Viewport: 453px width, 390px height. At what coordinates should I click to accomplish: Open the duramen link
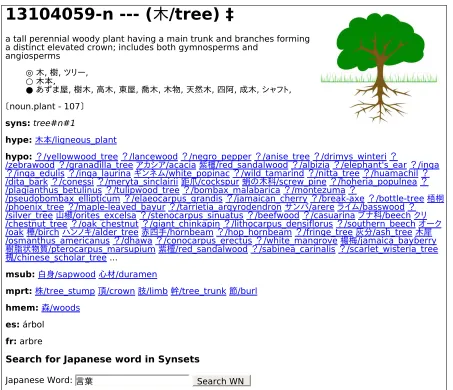pos(128,274)
